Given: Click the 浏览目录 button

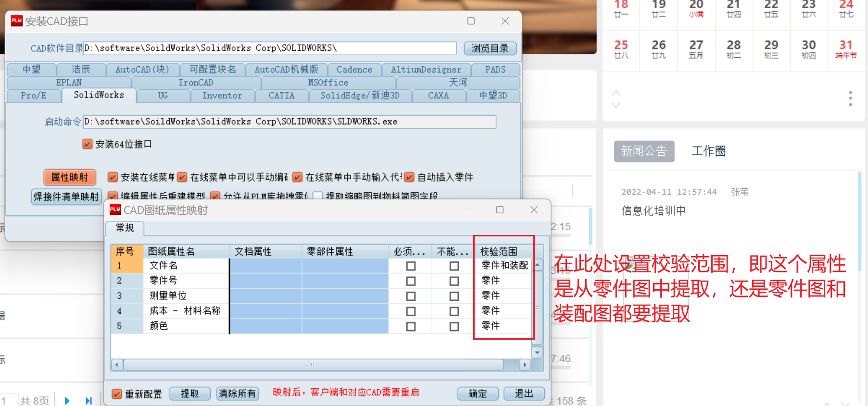Looking at the screenshot, I should point(490,48).
